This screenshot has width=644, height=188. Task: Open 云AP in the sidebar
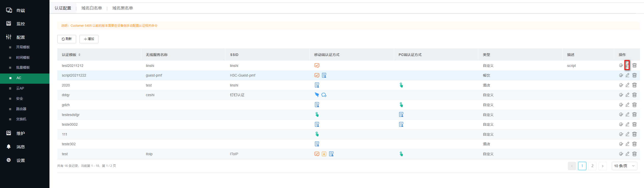(20, 88)
